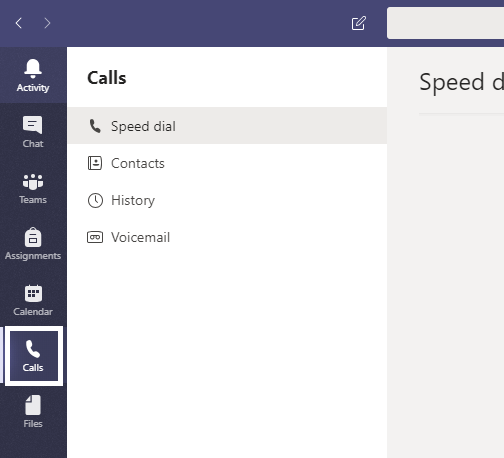
Task: Open the Contacts section
Action: point(227,163)
